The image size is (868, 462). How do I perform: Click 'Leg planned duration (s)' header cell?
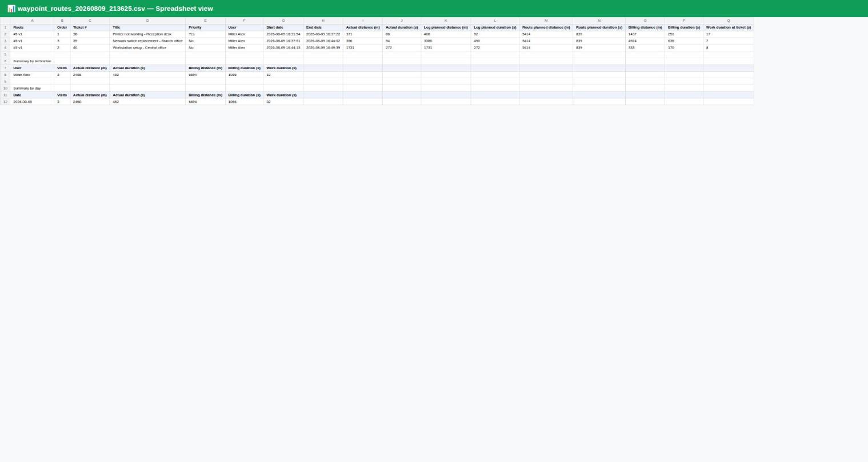[495, 27]
